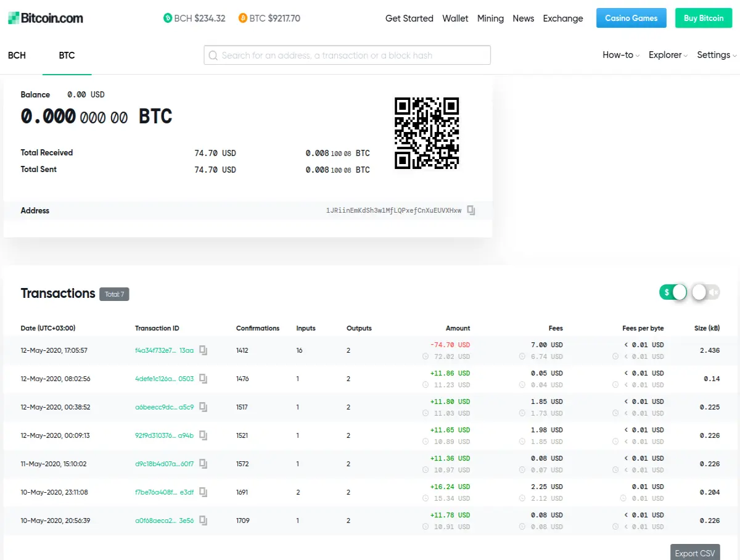Expand the How-to dropdown menu
This screenshot has height=560, width=740.
click(621, 55)
